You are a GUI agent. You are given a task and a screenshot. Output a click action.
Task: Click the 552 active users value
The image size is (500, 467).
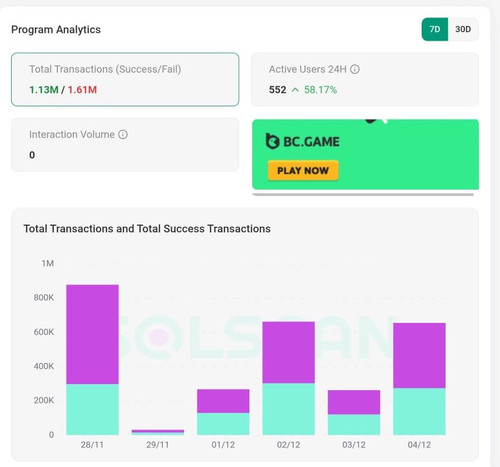tap(278, 90)
